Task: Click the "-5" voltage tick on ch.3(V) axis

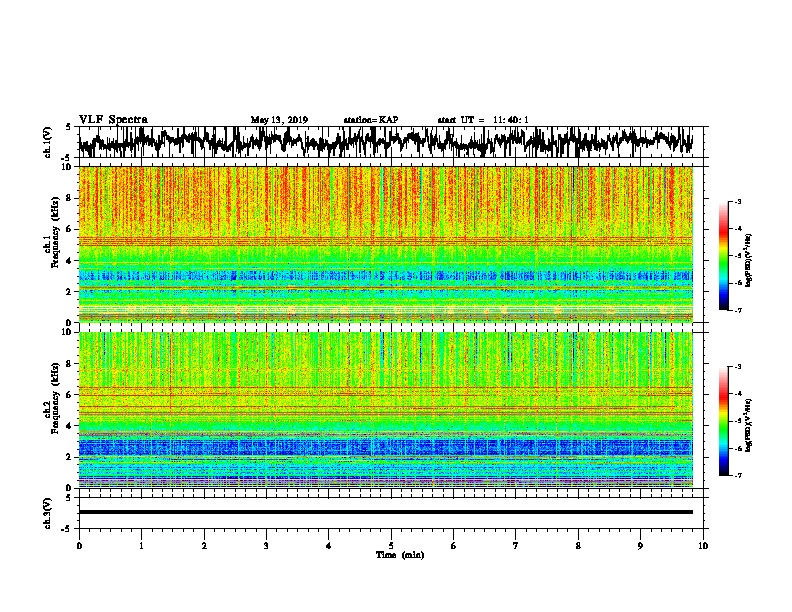Action: (x=67, y=529)
